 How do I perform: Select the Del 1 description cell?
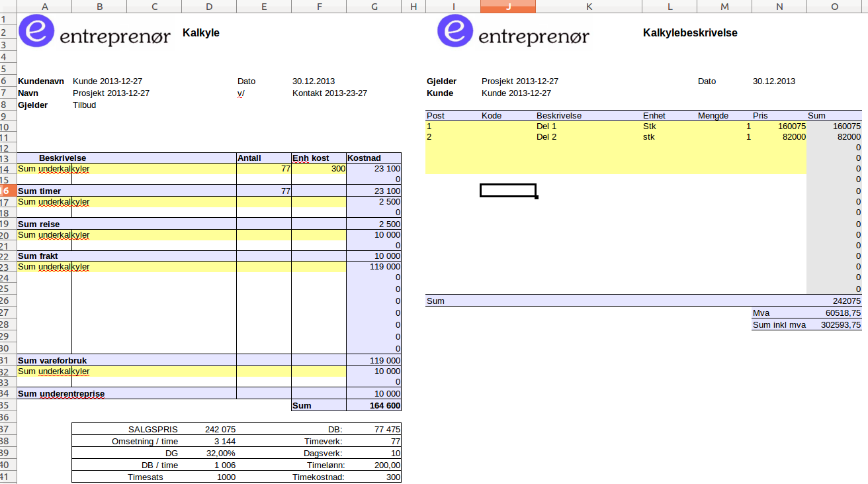(589, 126)
